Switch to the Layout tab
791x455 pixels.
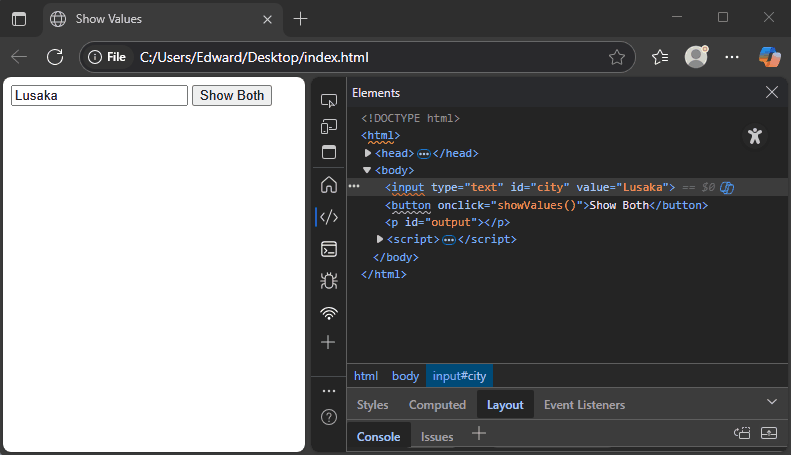click(505, 405)
